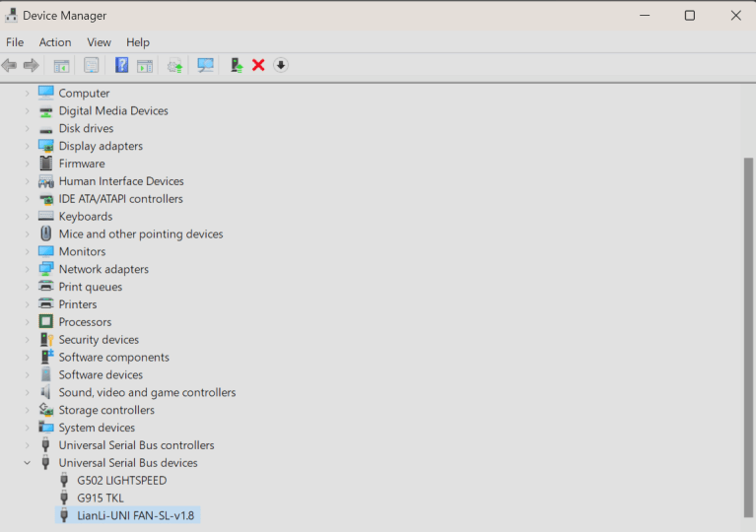
Task: Select the Keyboards category
Action: tap(85, 217)
